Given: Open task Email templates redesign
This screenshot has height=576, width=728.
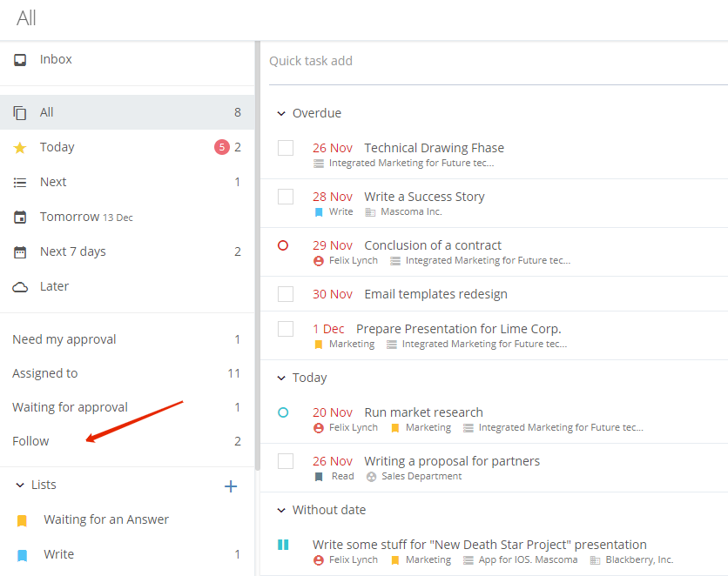Looking at the screenshot, I should [435, 294].
